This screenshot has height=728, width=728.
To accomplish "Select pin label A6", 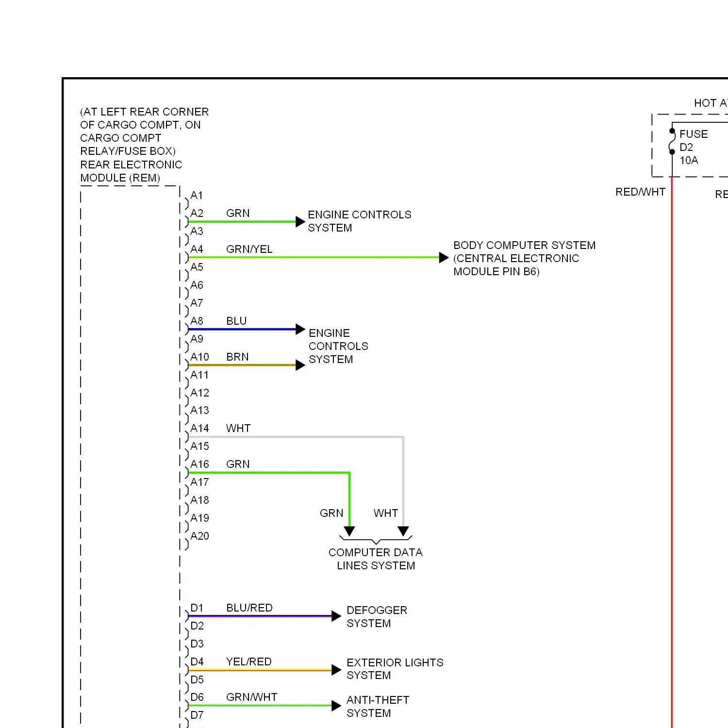I will click(197, 285).
